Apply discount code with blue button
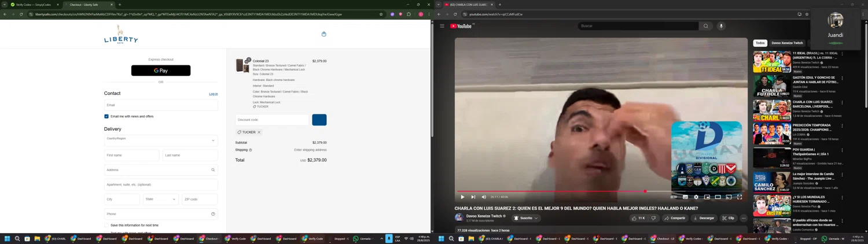 click(319, 120)
